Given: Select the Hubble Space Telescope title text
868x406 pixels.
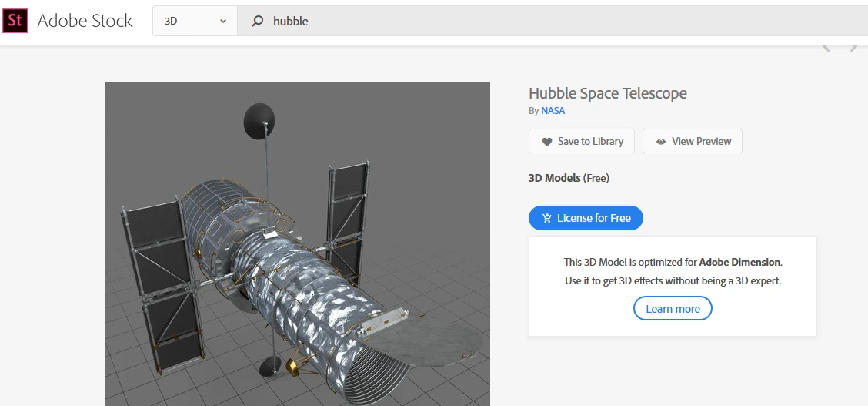Looking at the screenshot, I should click(x=608, y=93).
